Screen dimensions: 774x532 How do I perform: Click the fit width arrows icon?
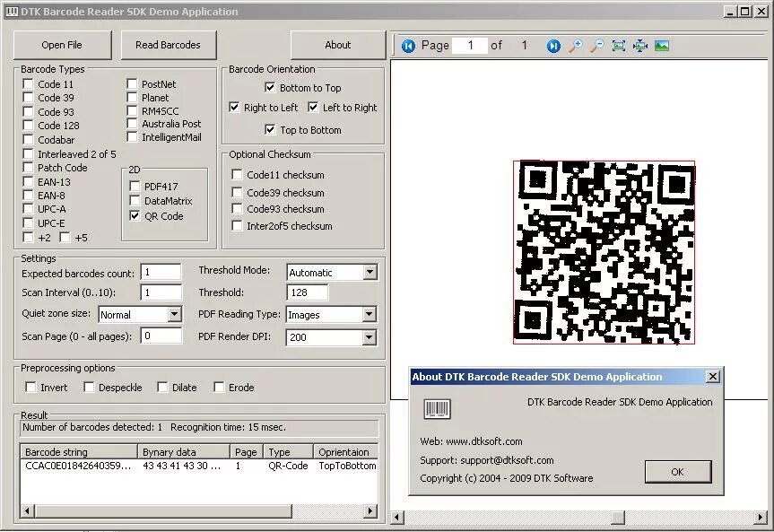(x=640, y=46)
